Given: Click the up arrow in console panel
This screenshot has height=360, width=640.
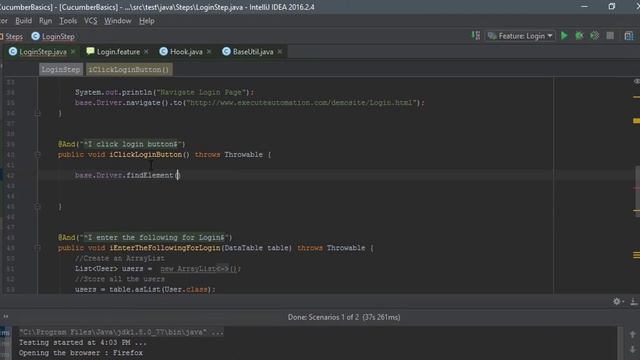Looking at the screenshot, I should click(633, 334).
